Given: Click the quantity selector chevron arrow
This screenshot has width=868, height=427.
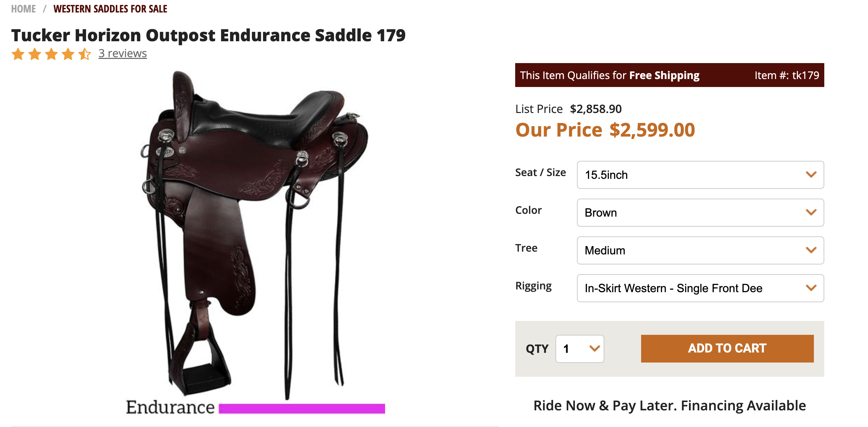Looking at the screenshot, I should point(595,348).
